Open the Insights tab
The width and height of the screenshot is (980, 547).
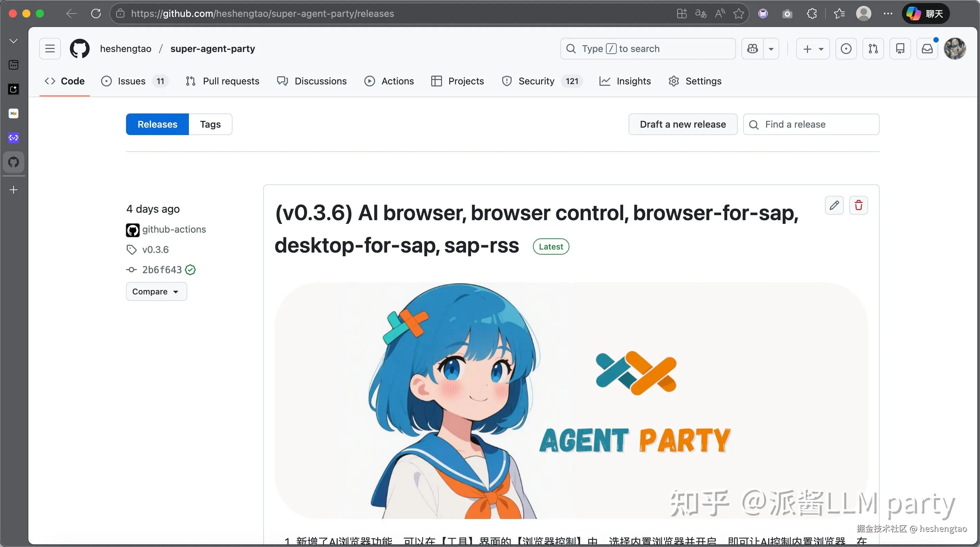click(x=633, y=81)
